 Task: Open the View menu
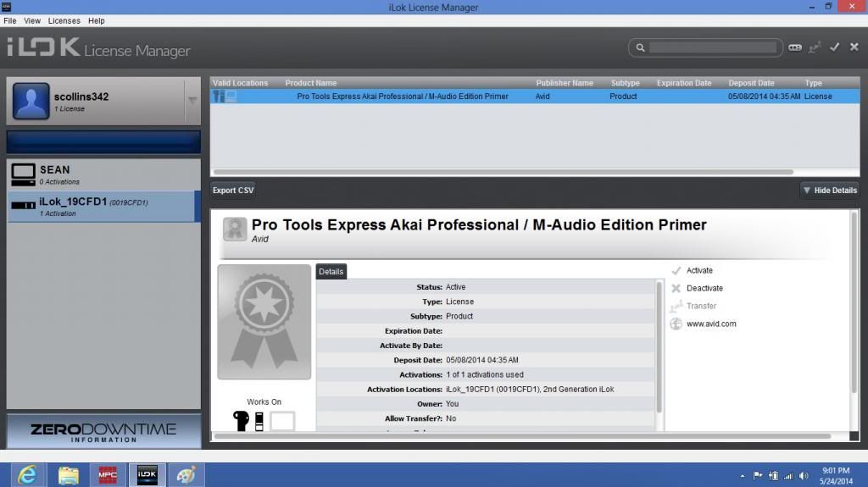pos(32,20)
